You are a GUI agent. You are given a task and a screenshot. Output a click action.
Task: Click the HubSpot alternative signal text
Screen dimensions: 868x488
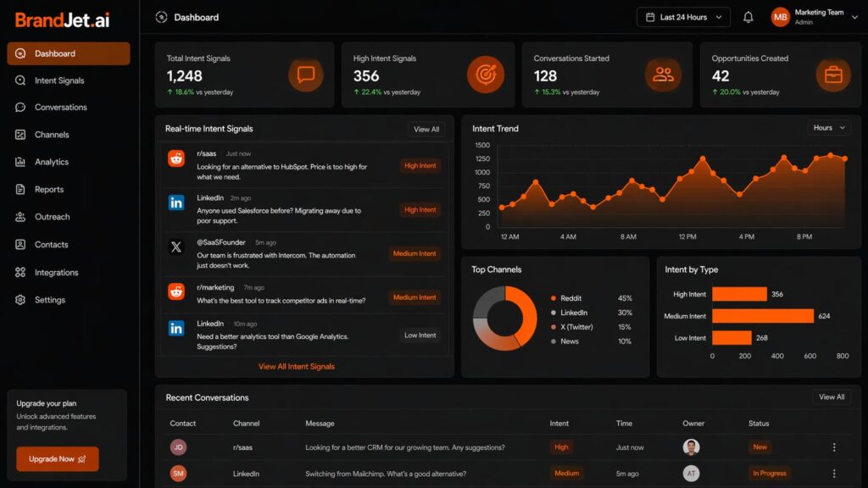[x=281, y=171]
